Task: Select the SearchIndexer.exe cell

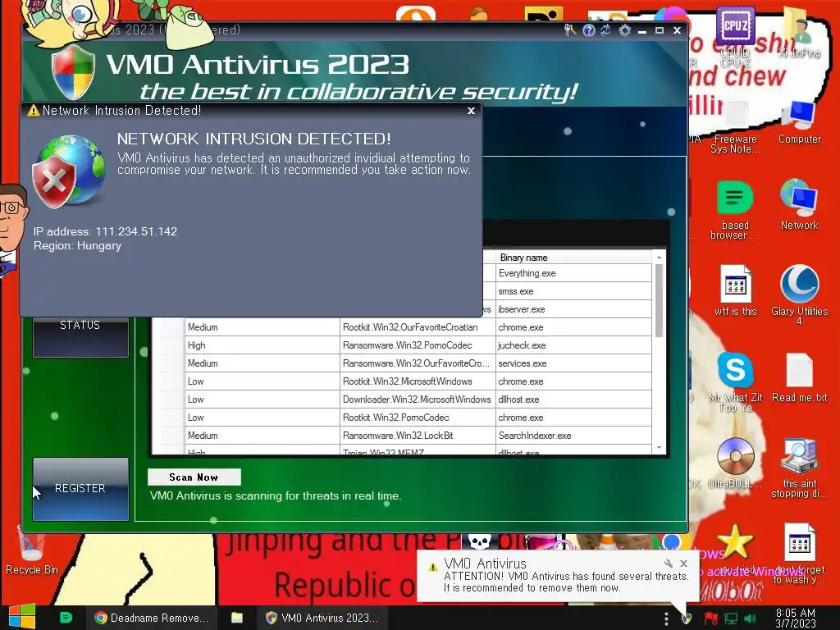Action: tap(573, 436)
